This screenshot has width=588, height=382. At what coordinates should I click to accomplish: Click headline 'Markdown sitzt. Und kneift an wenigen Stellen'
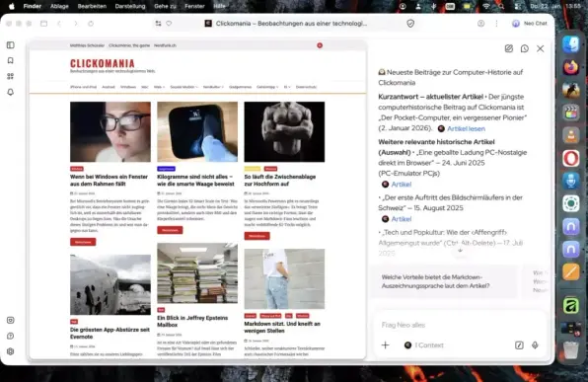(282, 327)
